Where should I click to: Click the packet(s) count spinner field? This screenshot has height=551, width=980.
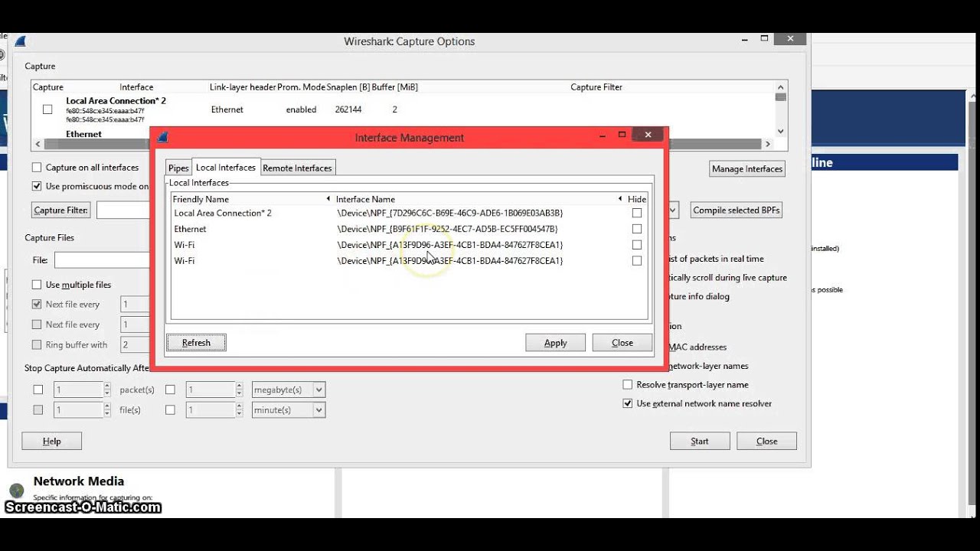pos(78,390)
